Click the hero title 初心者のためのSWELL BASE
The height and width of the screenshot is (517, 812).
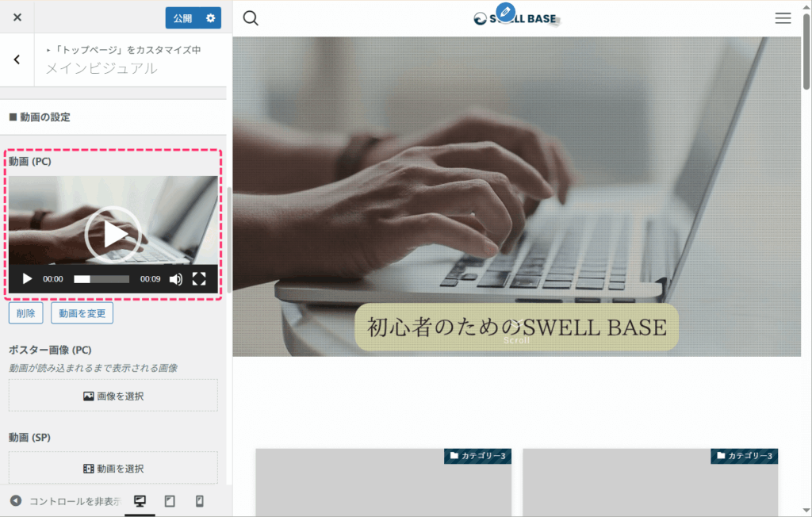[516, 327]
